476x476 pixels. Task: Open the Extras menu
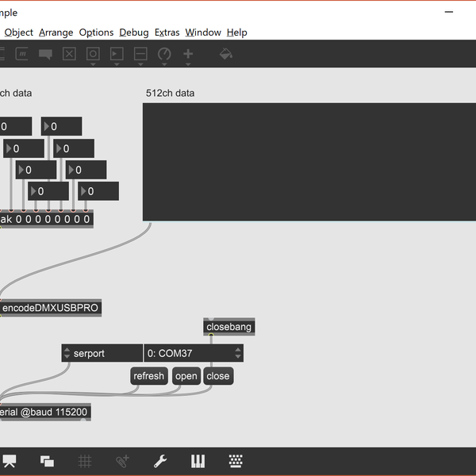(x=167, y=33)
